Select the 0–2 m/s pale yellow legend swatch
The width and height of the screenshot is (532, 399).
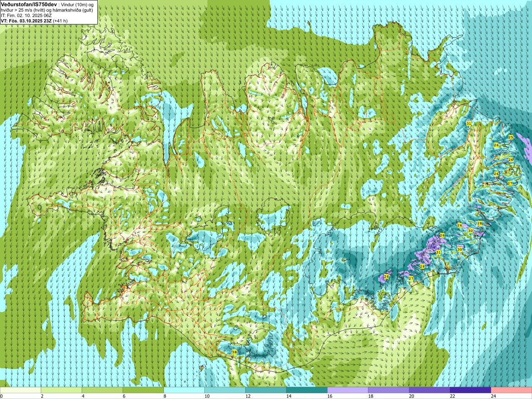click(x=20, y=390)
